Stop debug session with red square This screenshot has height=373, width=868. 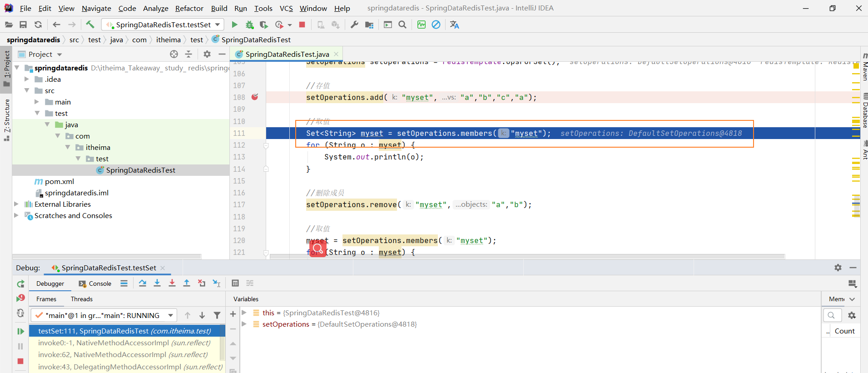[x=20, y=361]
